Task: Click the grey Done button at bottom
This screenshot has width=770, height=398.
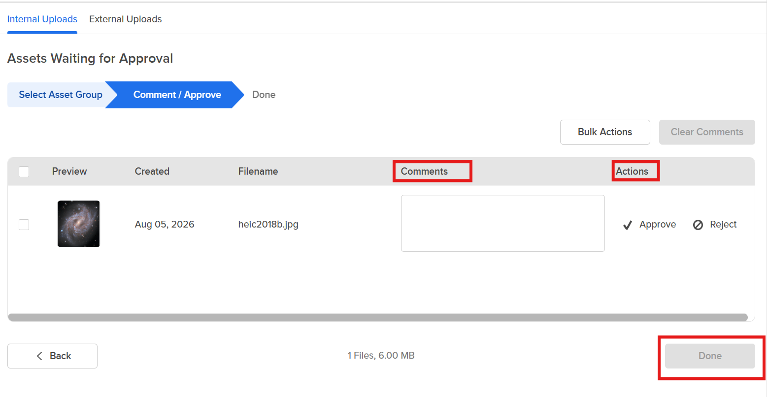Action: tap(710, 356)
